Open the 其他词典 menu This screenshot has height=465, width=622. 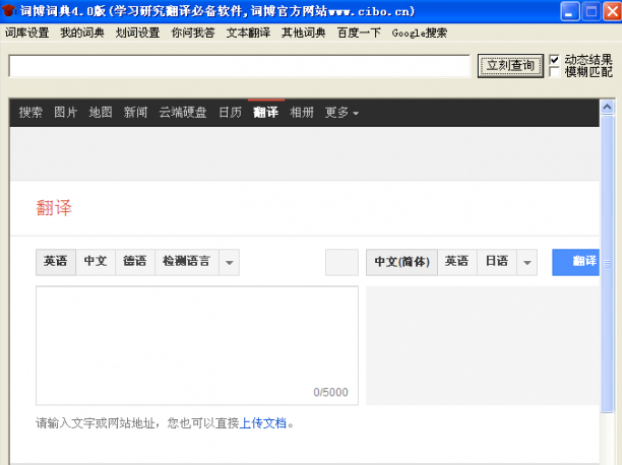click(x=304, y=33)
